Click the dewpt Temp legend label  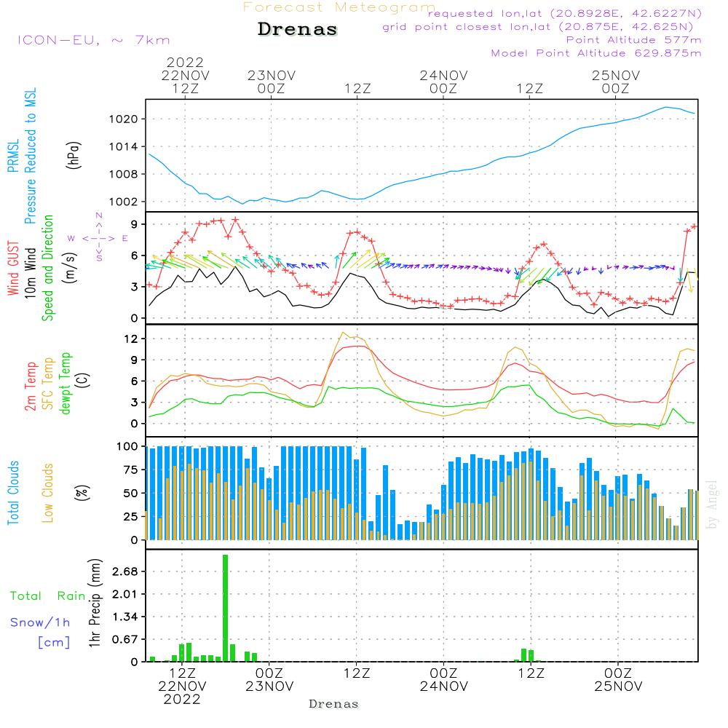pyautogui.click(x=65, y=383)
